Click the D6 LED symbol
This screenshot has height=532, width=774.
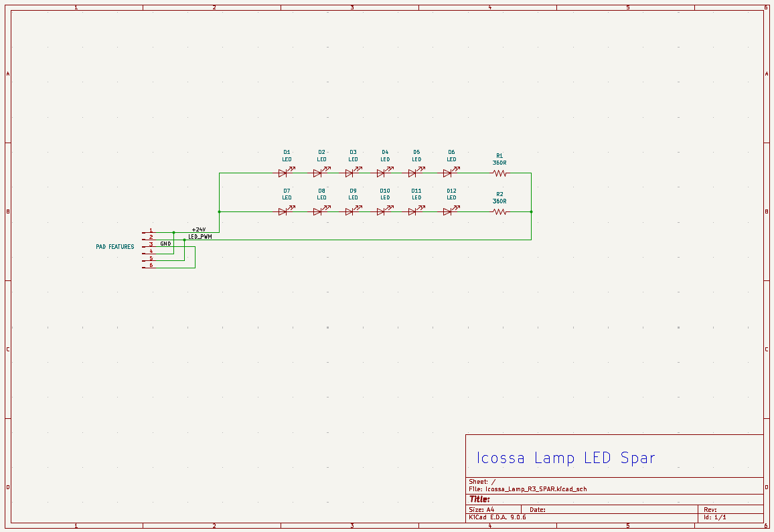click(448, 173)
